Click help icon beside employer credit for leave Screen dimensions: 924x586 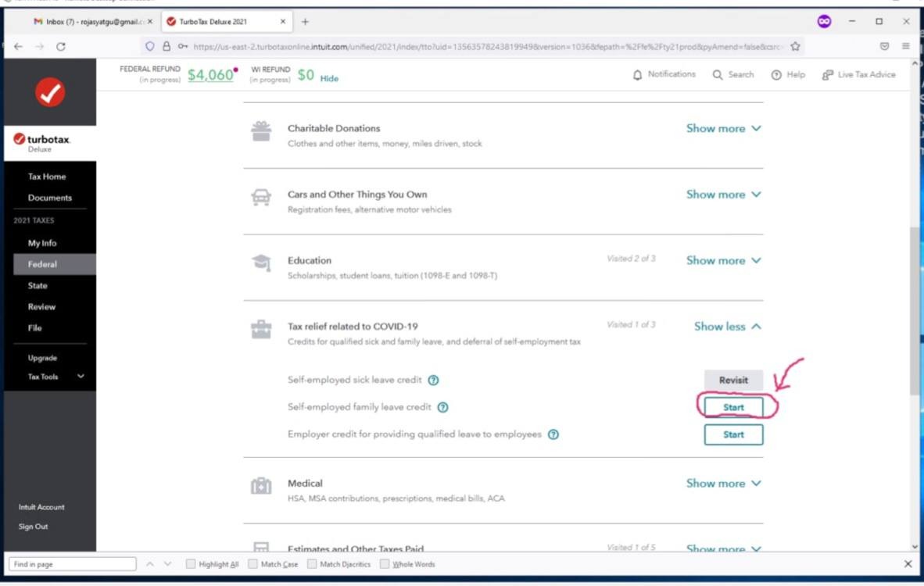point(553,434)
